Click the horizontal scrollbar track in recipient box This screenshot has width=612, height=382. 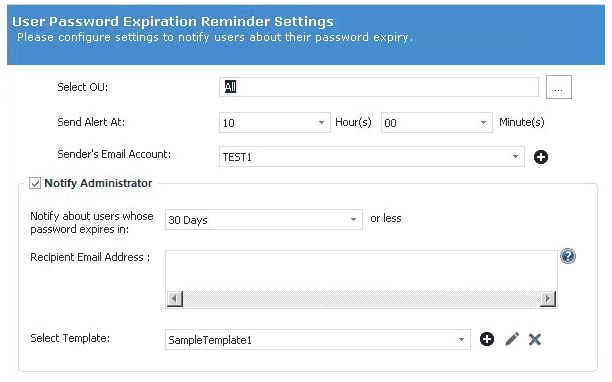pos(361,299)
